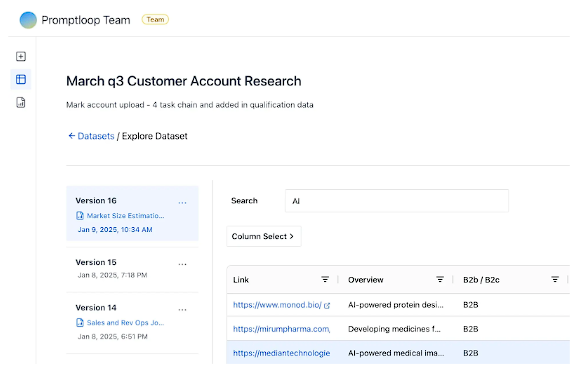Click the Overview column header
The image size is (584, 378).
click(365, 280)
